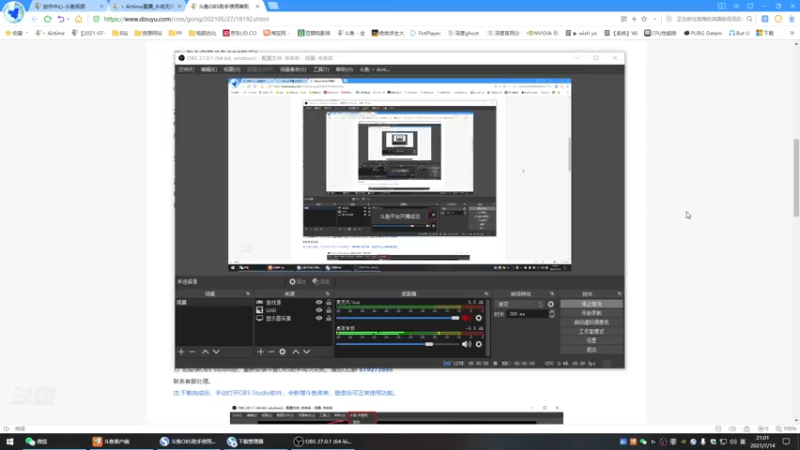Open the B站 bookmark folder
800x450 pixels.
(120, 33)
